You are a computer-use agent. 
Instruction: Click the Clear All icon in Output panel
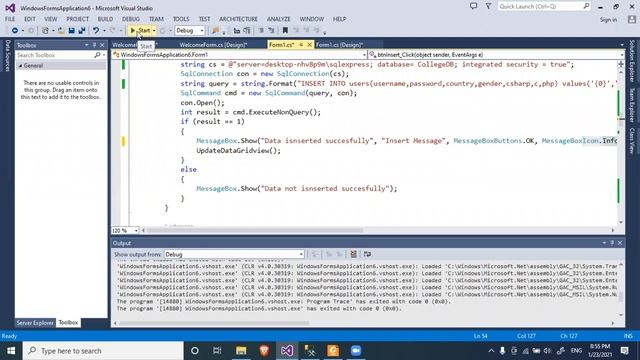pos(353,254)
